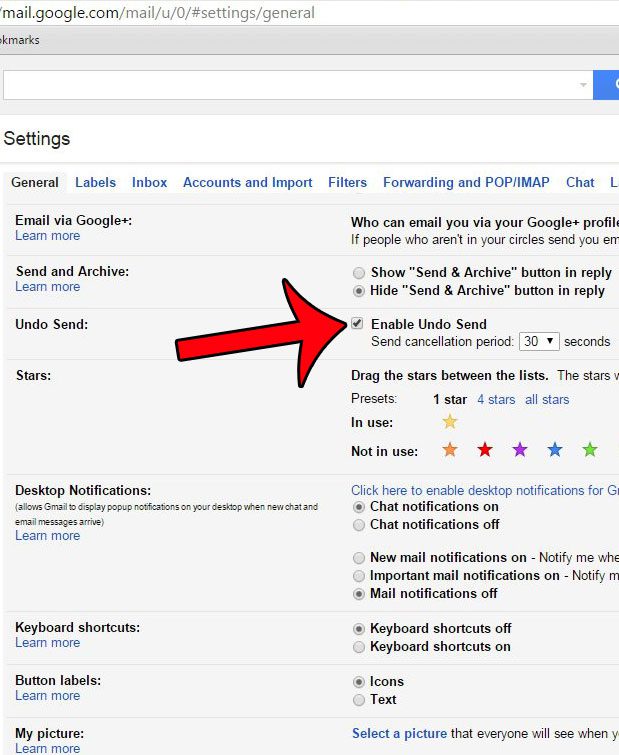The height and width of the screenshot is (755, 619).
Task: Open the send cancellation period dropdown
Action: (x=539, y=342)
